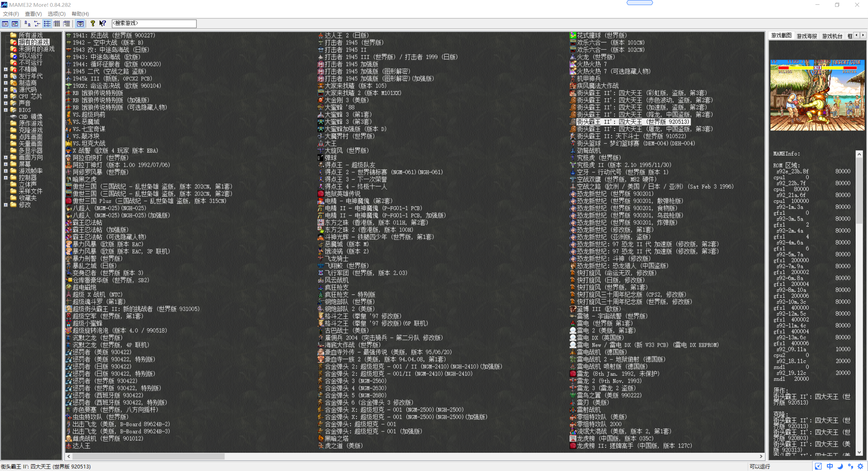Screen dimensions: 868x471
Task: Click the What's This context help icon
Action: point(102,23)
